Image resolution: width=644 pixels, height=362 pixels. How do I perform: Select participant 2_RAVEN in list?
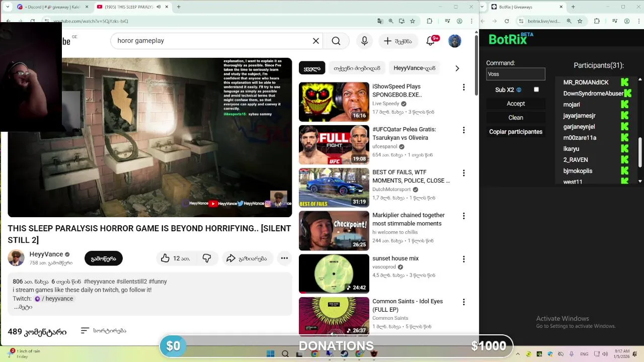[576, 160]
